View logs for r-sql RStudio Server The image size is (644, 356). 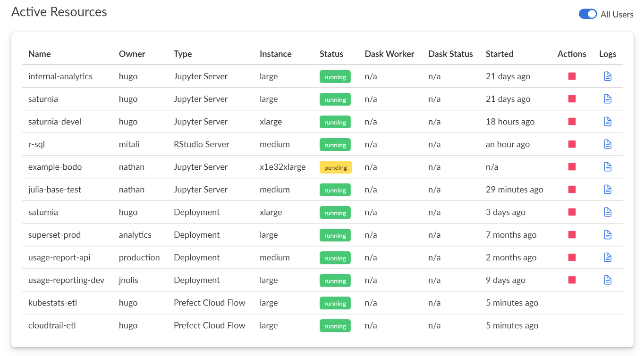608,144
